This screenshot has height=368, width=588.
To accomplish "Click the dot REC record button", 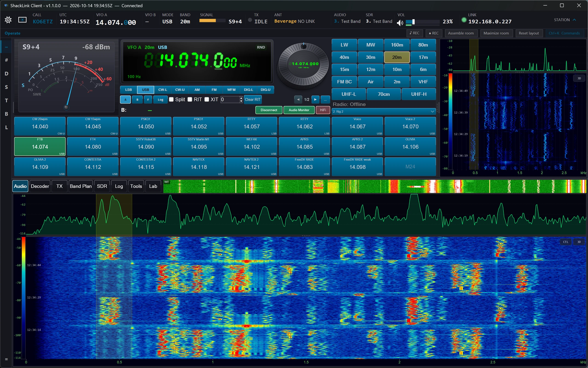I will point(434,33).
